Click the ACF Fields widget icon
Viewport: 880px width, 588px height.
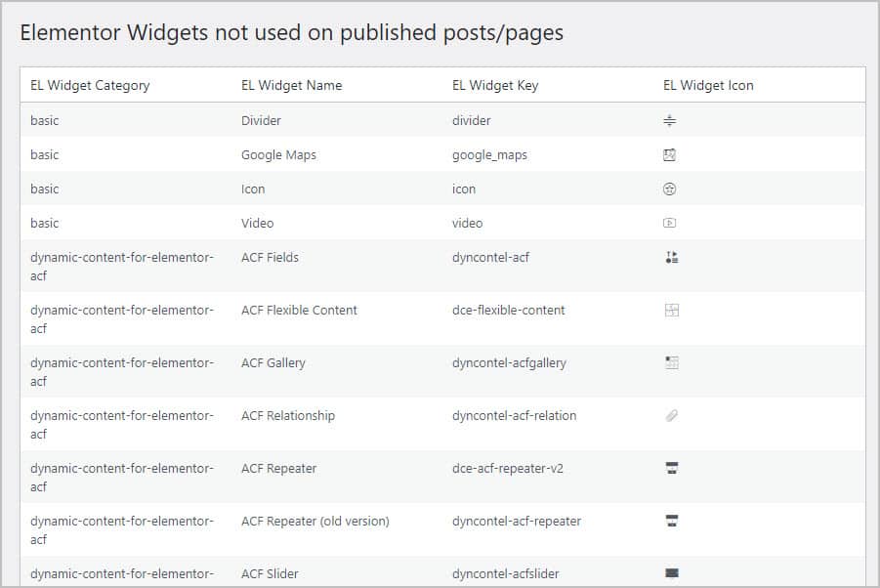click(x=671, y=258)
